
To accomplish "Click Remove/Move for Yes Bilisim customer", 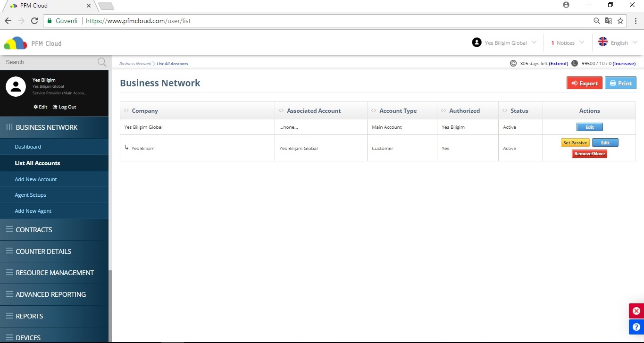I will click(x=589, y=154).
